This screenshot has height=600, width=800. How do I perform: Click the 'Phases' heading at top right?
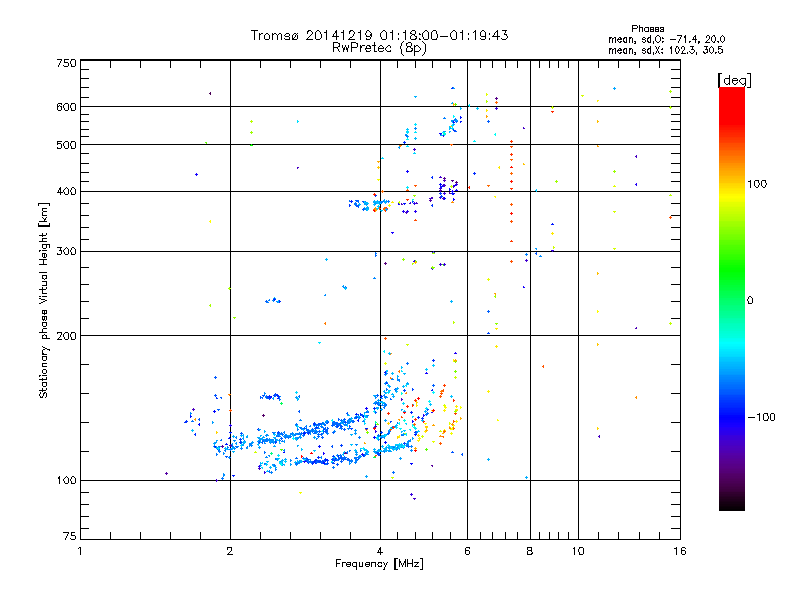(647, 29)
